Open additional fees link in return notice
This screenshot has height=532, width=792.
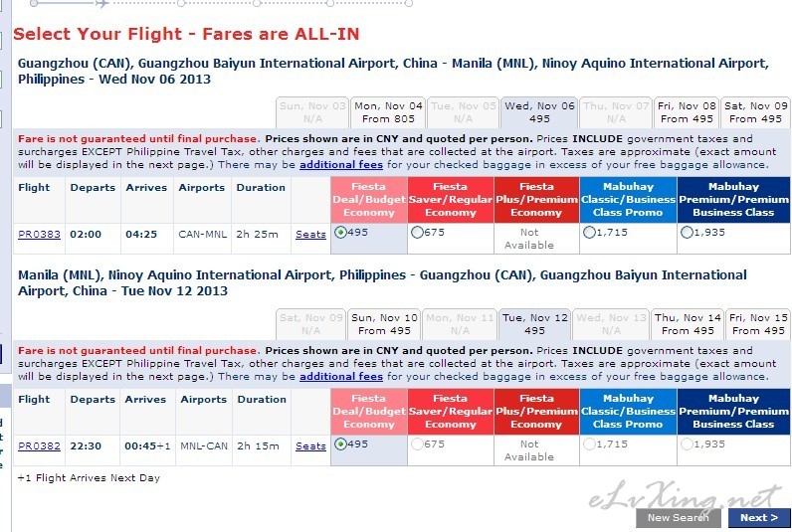tap(341, 377)
